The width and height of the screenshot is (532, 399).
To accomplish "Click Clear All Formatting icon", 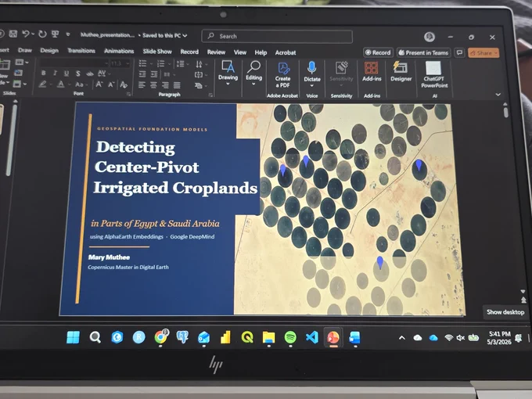I will click(x=123, y=84).
